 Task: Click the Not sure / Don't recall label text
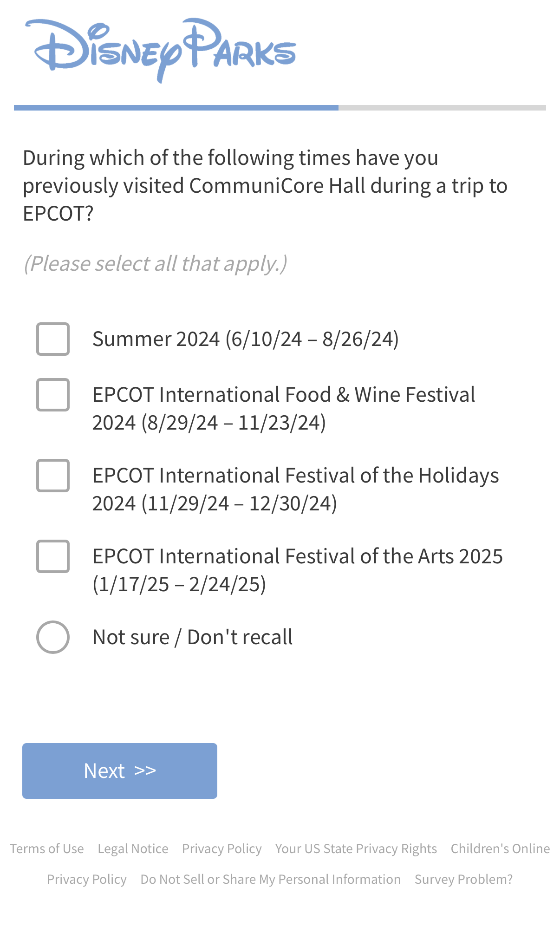click(192, 637)
